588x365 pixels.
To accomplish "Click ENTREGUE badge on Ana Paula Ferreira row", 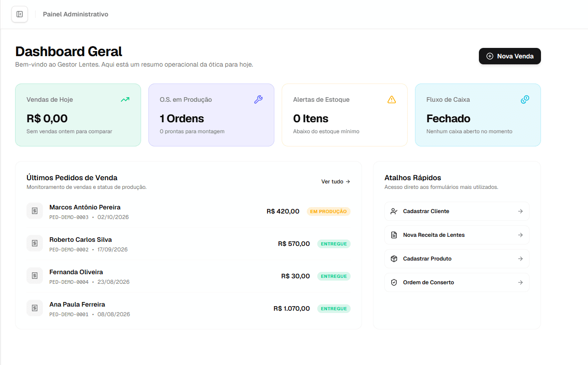I will click(334, 308).
